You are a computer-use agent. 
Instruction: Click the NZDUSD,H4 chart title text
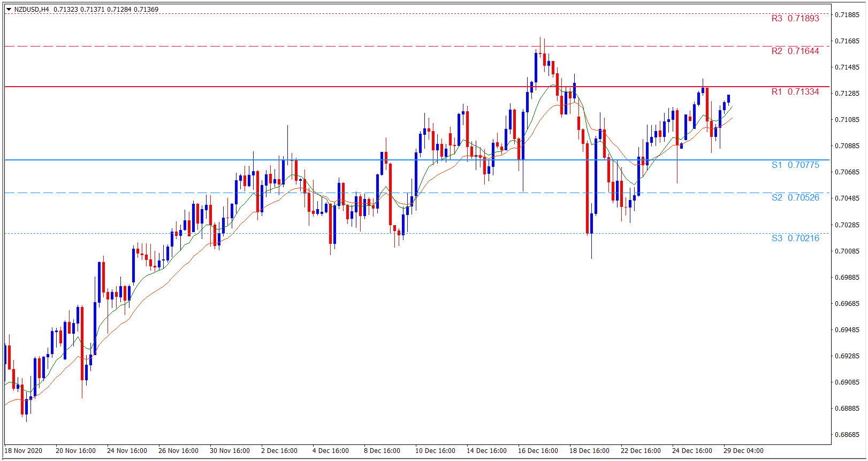32,9
